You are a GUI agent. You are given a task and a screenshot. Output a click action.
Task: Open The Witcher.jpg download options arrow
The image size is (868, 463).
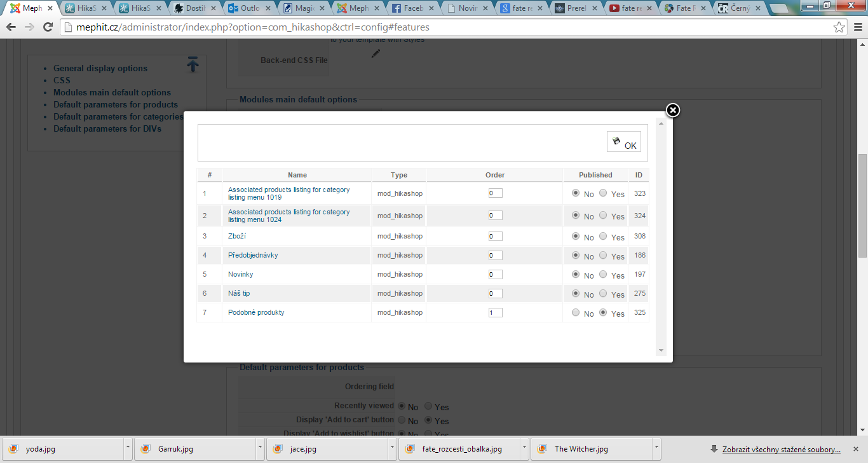click(x=656, y=448)
